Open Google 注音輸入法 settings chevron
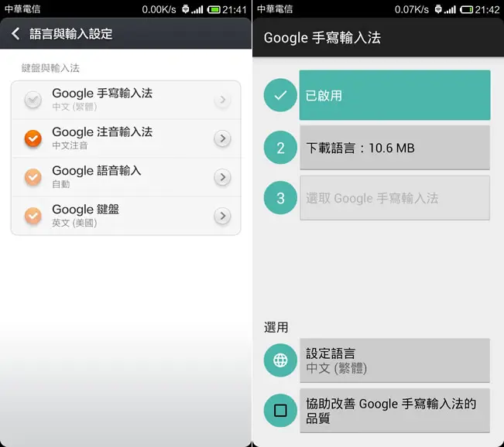Image resolution: width=504 pixels, height=447 pixels. click(222, 138)
